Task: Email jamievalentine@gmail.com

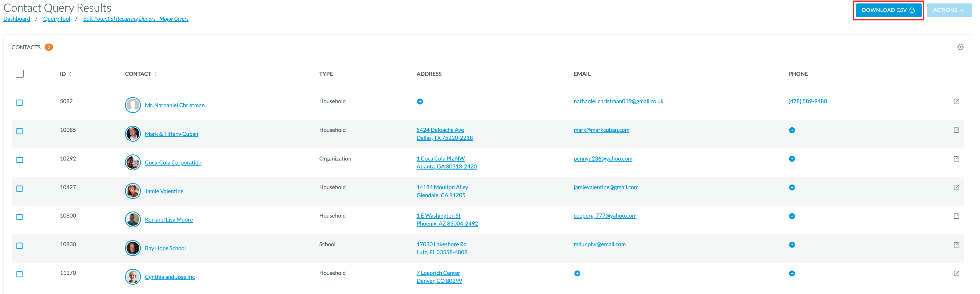Action: (x=606, y=187)
